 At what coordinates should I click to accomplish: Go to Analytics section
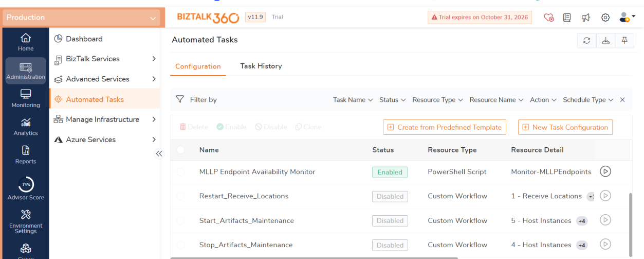click(26, 127)
